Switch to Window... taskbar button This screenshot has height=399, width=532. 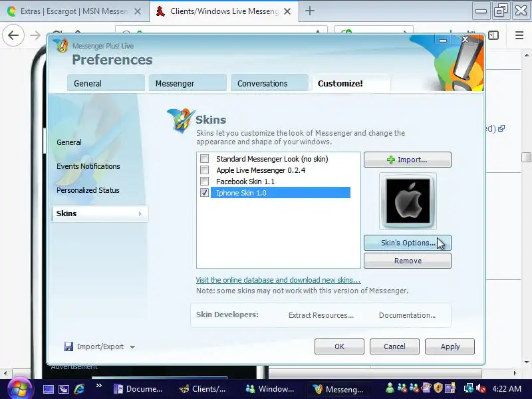coord(270,389)
